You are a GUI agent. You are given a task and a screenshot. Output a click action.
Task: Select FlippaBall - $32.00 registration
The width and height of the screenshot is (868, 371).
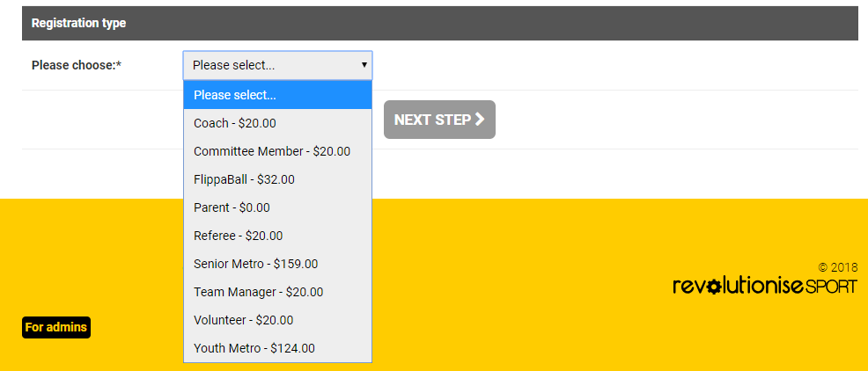click(277, 179)
